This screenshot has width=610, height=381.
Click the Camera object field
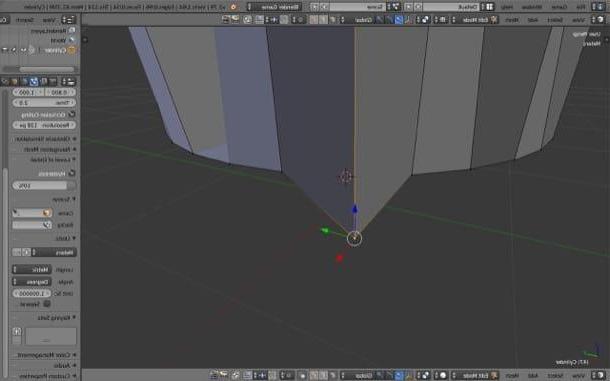(x=32, y=213)
